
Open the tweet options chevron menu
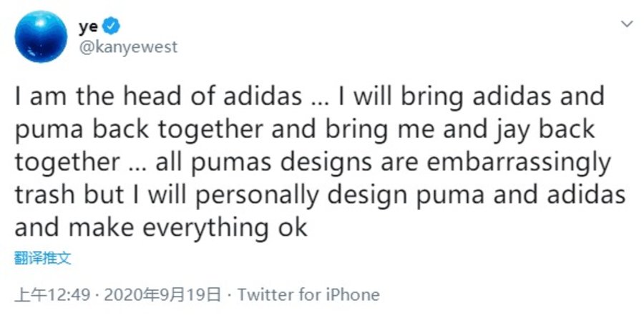tap(627, 24)
